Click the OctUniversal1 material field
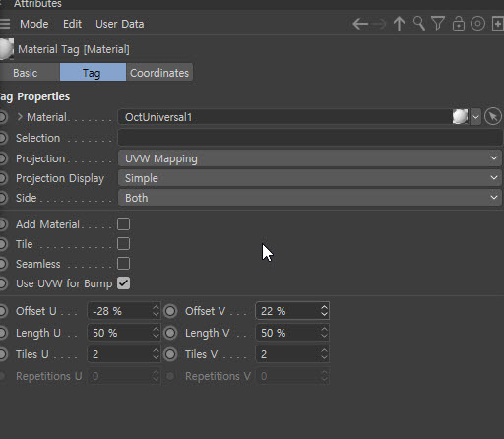The height and width of the screenshot is (439, 504). pyautogui.click(x=284, y=117)
